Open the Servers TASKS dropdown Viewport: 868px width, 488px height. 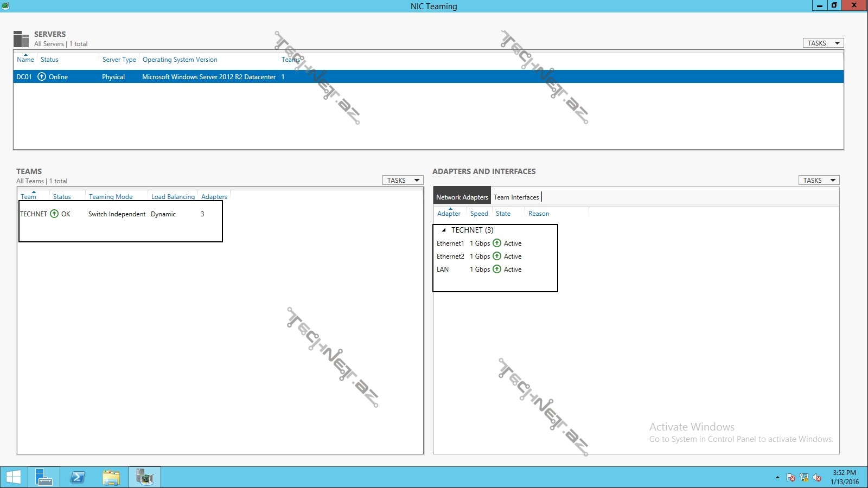click(823, 43)
